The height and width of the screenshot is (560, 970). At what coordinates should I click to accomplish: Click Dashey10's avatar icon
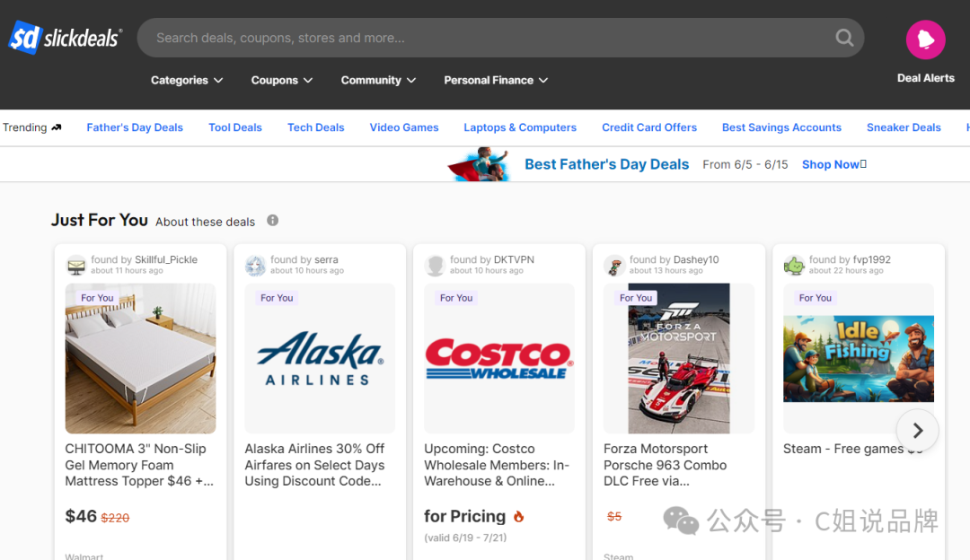point(614,266)
